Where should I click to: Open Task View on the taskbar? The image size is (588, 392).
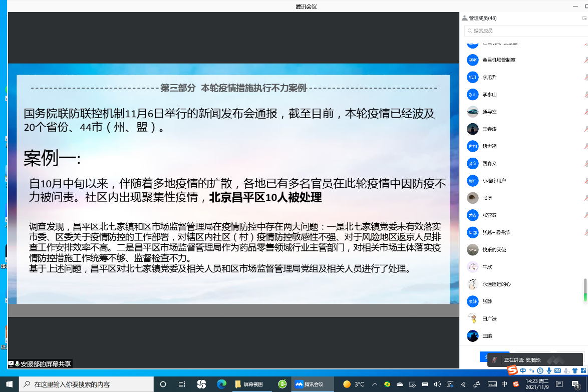(x=182, y=384)
